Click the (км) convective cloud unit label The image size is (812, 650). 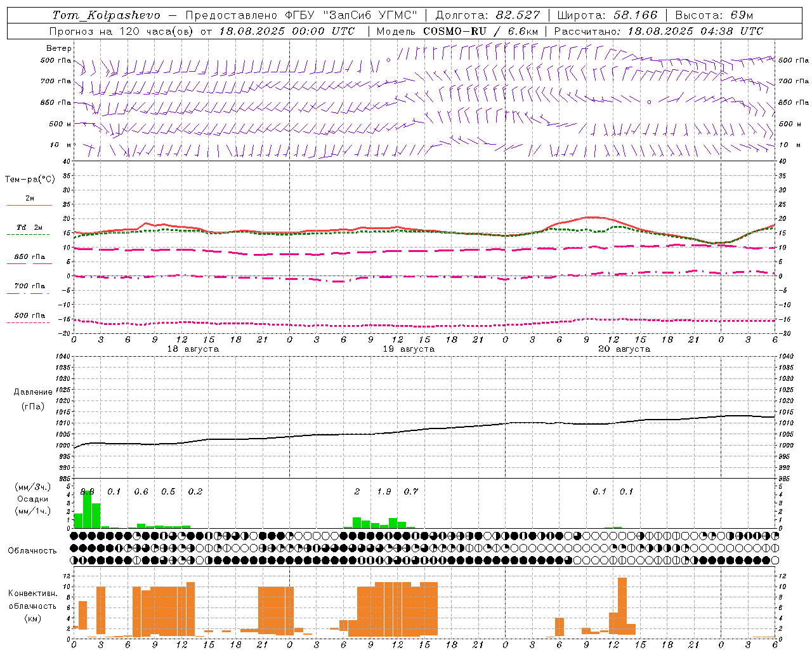click(33, 619)
